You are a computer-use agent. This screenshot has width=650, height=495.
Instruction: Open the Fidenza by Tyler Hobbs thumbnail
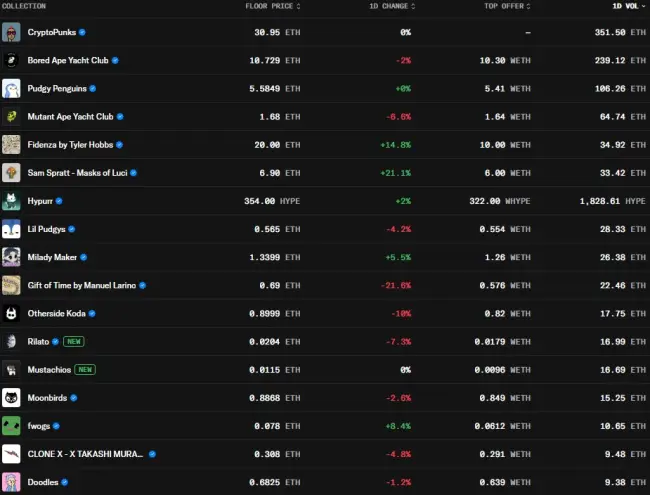(11, 145)
